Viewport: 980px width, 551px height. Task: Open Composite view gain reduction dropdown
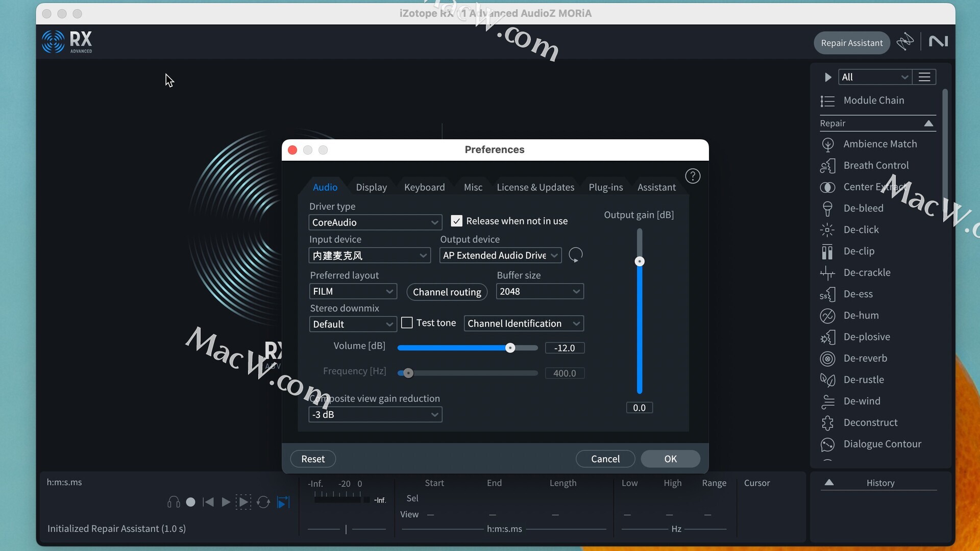(375, 414)
